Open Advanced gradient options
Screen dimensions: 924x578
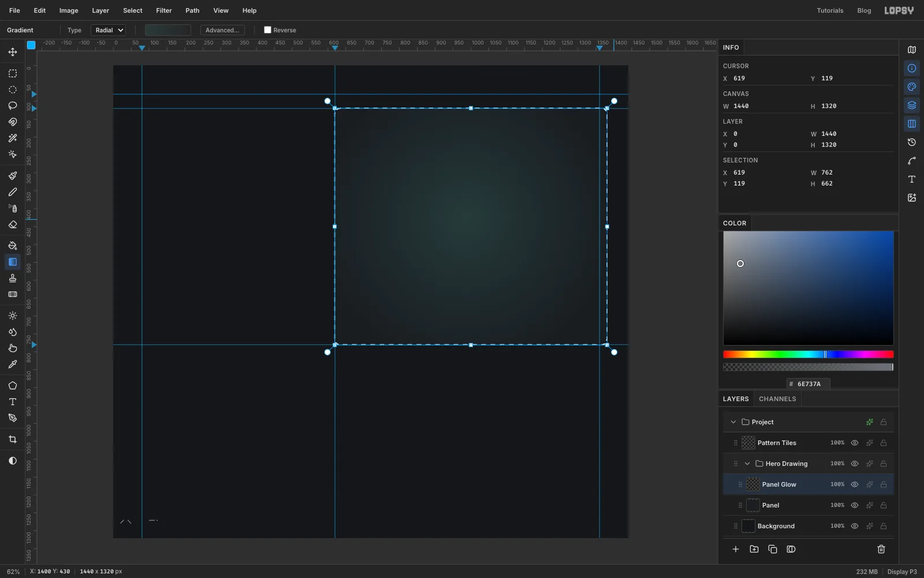222,30
